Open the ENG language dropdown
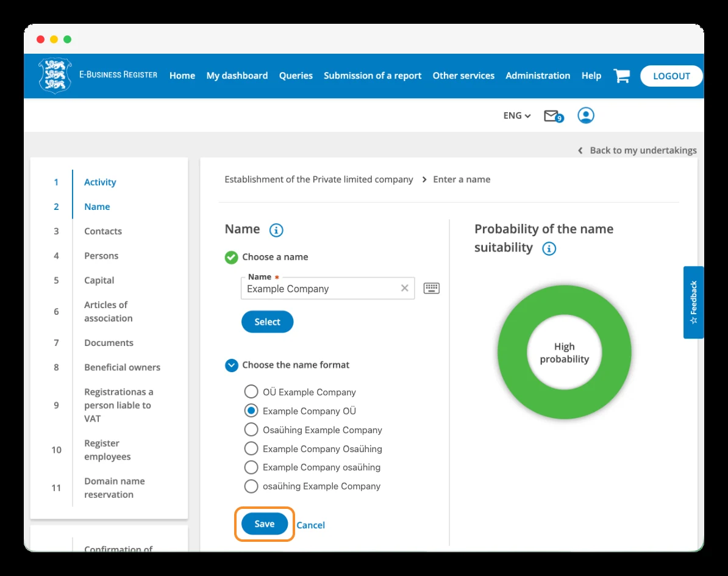This screenshot has width=728, height=576. click(517, 116)
